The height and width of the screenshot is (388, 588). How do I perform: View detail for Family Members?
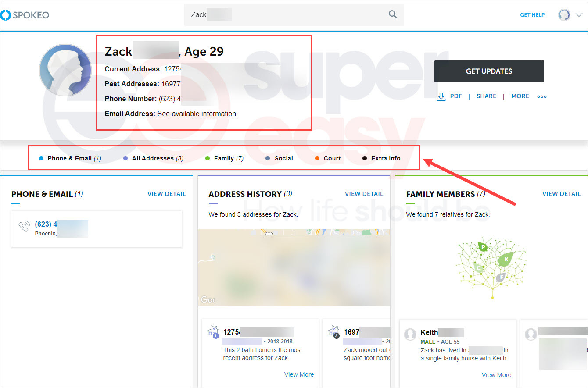561,194
